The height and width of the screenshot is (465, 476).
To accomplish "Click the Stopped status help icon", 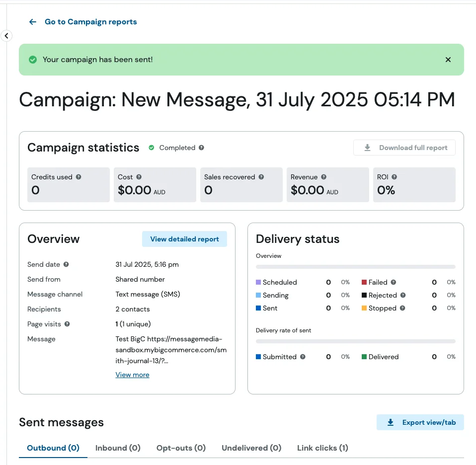I will [402, 308].
